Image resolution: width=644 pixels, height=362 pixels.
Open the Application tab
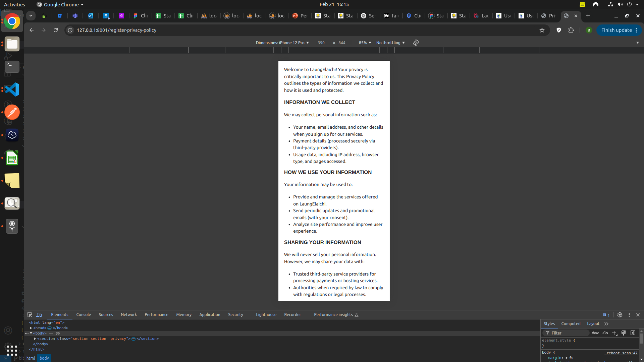click(210, 315)
